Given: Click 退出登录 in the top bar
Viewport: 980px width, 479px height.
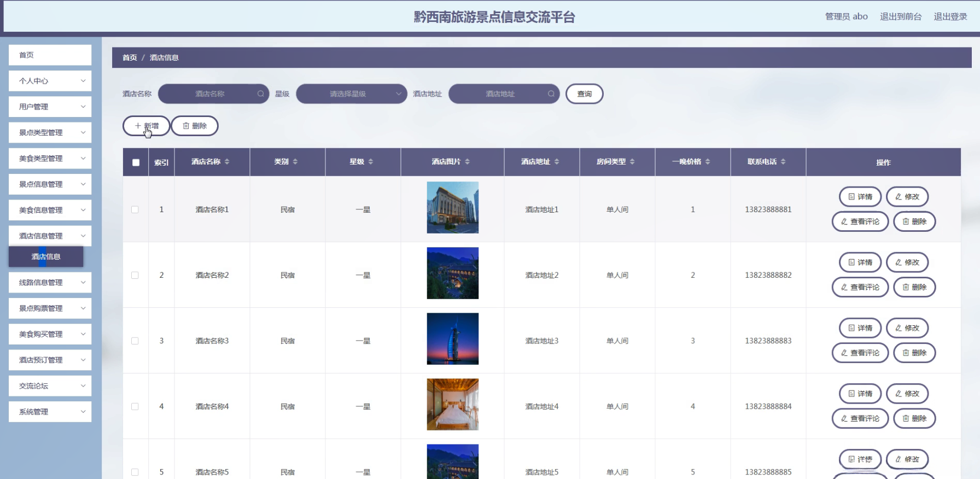Looking at the screenshot, I should (x=950, y=16).
